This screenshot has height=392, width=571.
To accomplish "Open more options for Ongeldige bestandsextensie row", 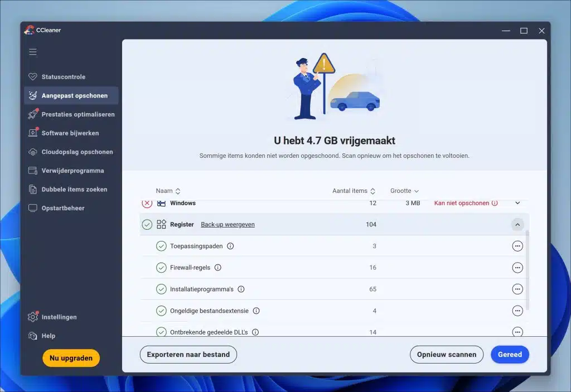I will [x=517, y=311].
